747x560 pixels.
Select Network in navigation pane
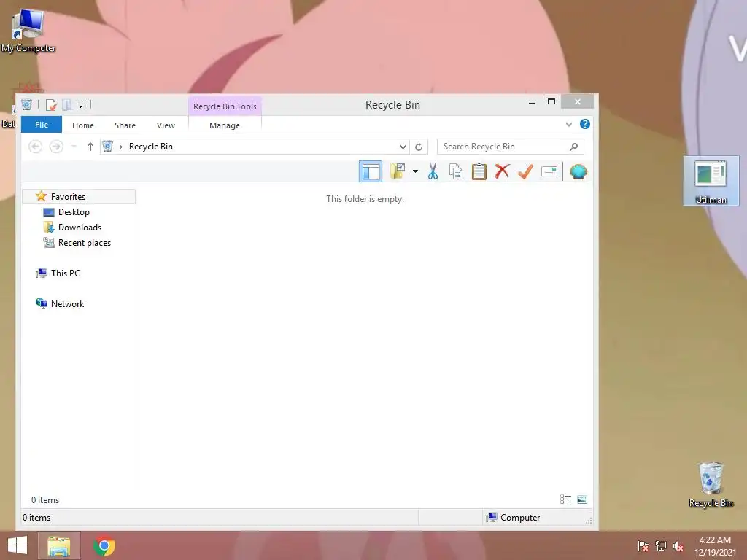[67, 304]
